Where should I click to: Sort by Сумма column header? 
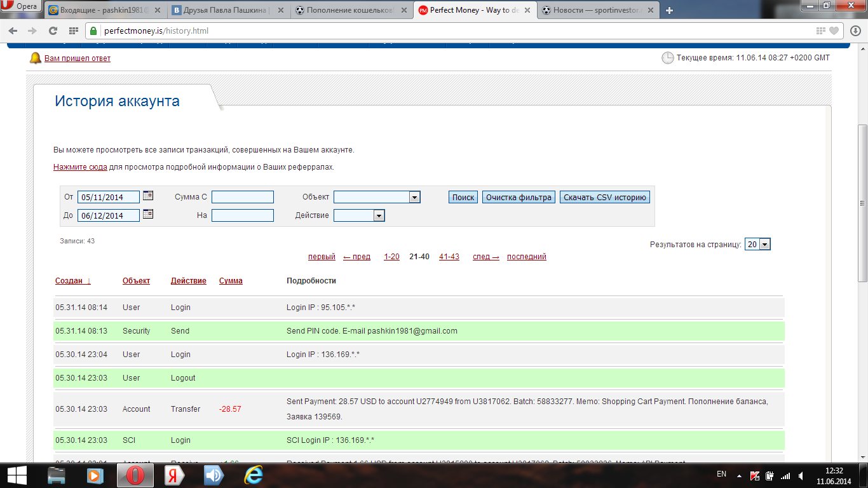point(231,281)
